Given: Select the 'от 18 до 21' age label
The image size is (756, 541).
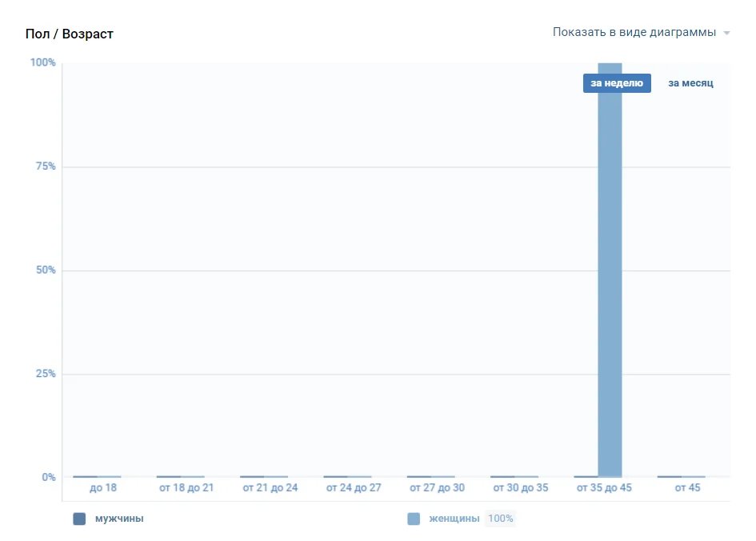Looking at the screenshot, I should 186,487.
